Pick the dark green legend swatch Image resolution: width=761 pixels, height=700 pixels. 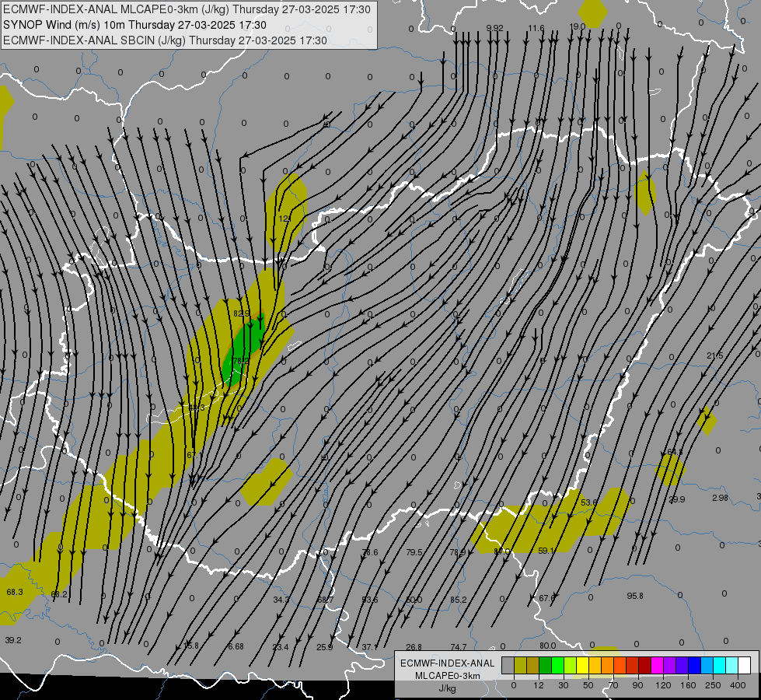(x=545, y=665)
